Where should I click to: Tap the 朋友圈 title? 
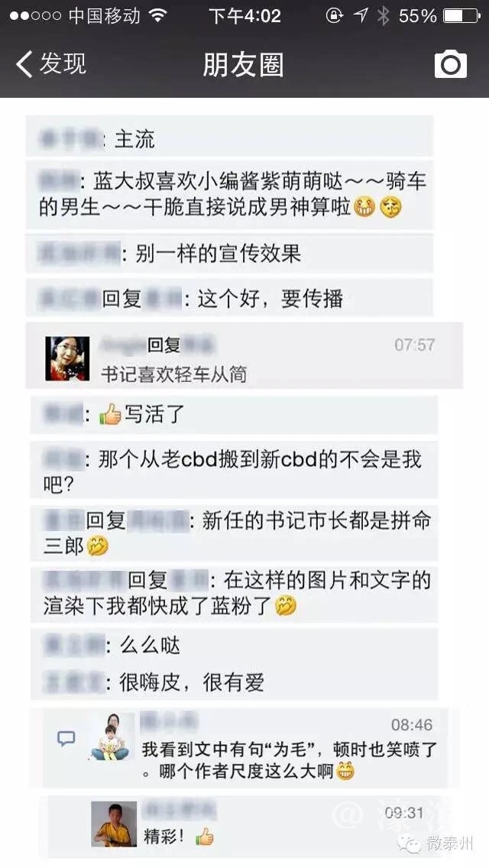(x=243, y=65)
